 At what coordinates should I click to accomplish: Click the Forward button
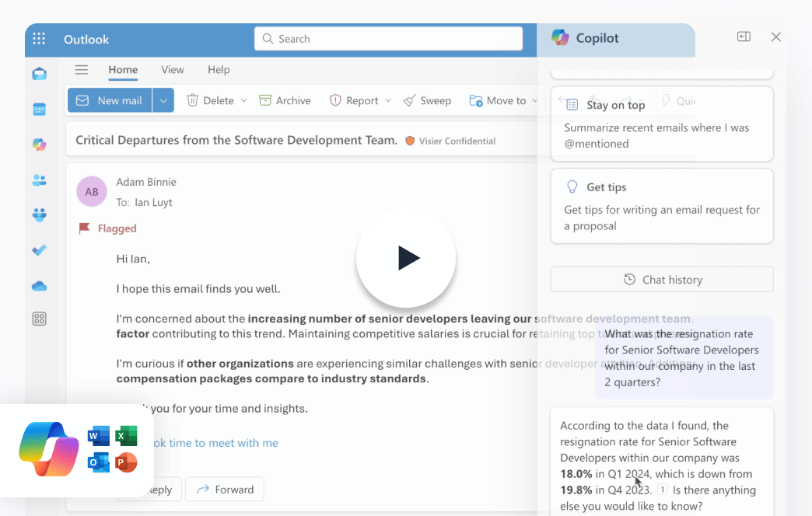(225, 490)
